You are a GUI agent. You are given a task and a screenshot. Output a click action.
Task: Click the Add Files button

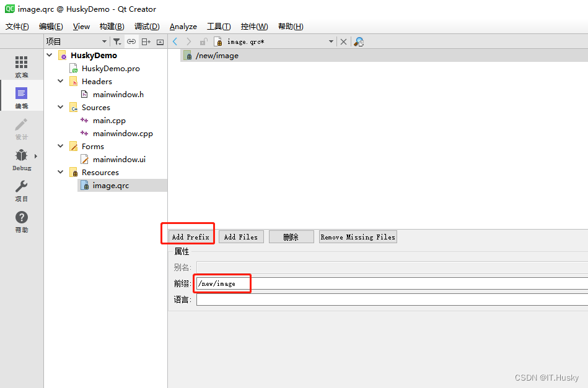click(x=241, y=237)
